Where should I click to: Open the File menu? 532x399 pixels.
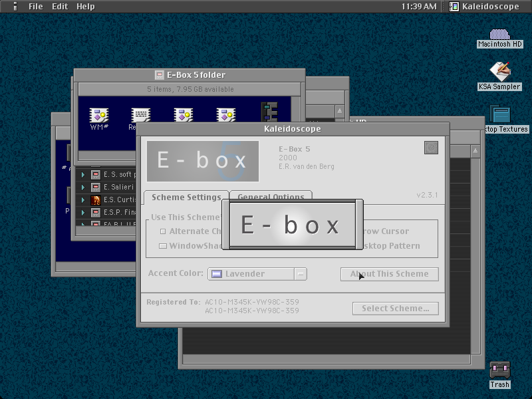pos(36,7)
